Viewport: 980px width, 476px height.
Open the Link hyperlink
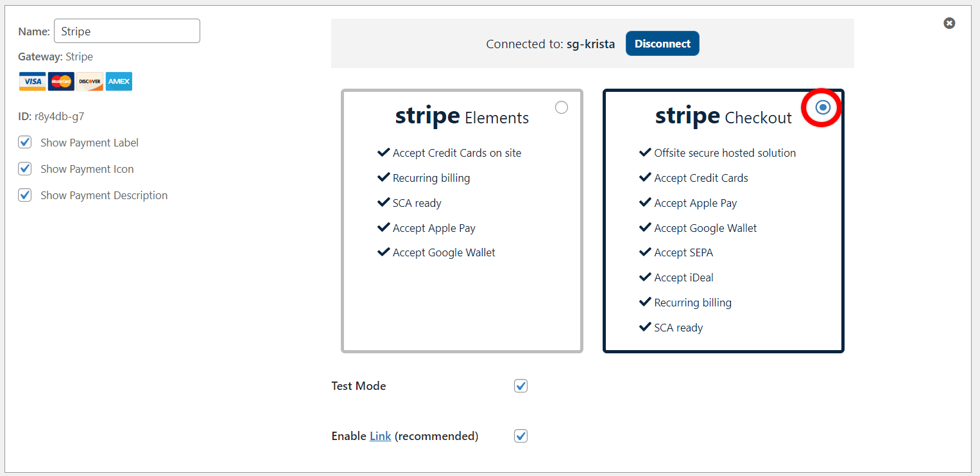(380, 436)
